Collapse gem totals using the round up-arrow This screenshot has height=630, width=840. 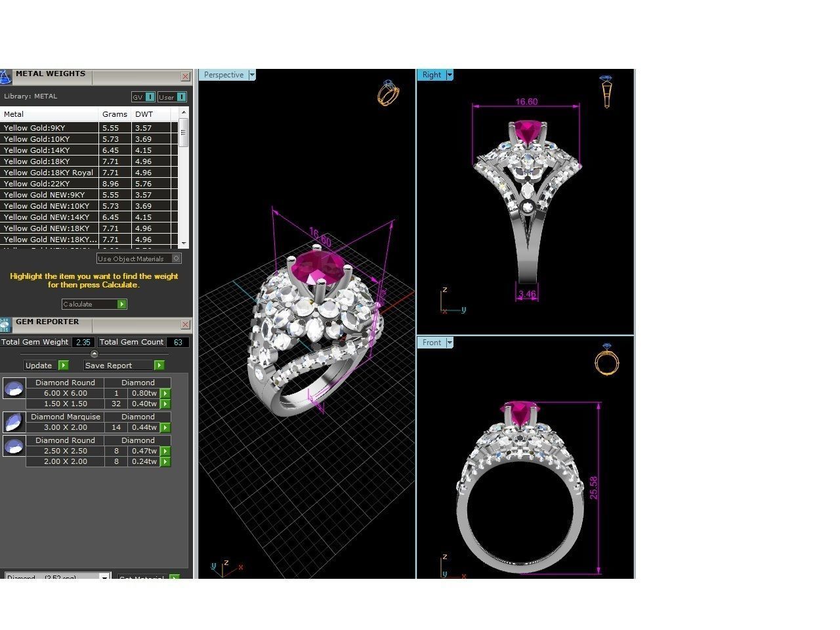click(x=94, y=354)
